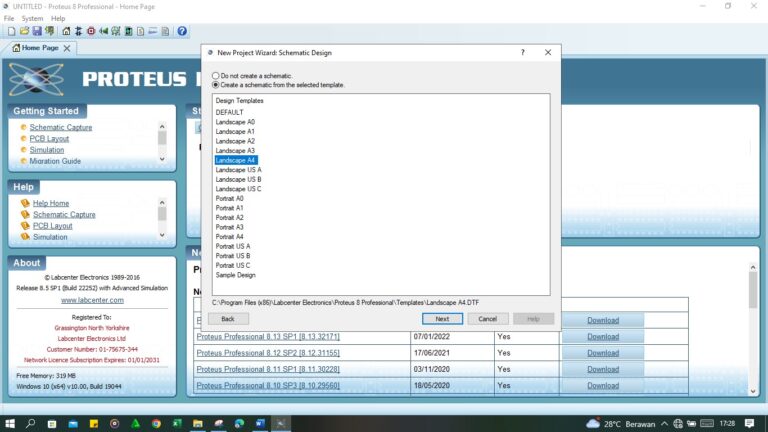This screenshot has height=432, width=768.
Task: Open the File menu
Action: point(9,19)
